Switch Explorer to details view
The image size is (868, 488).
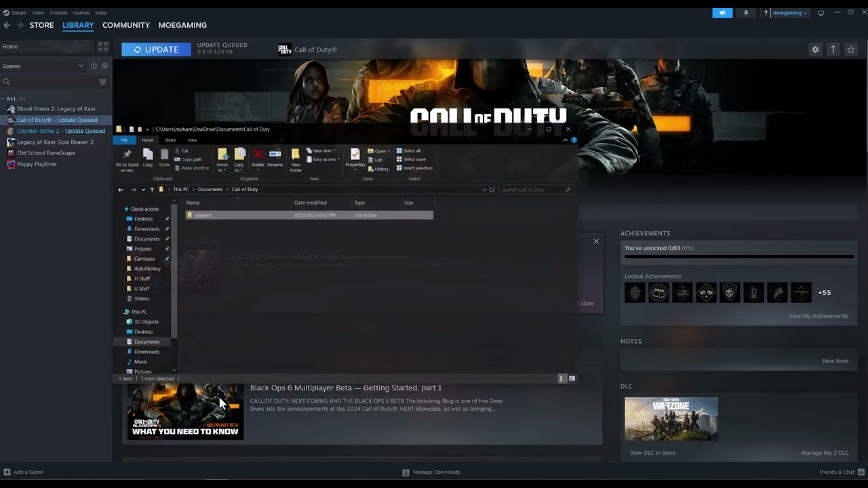(x=561, y=378)
